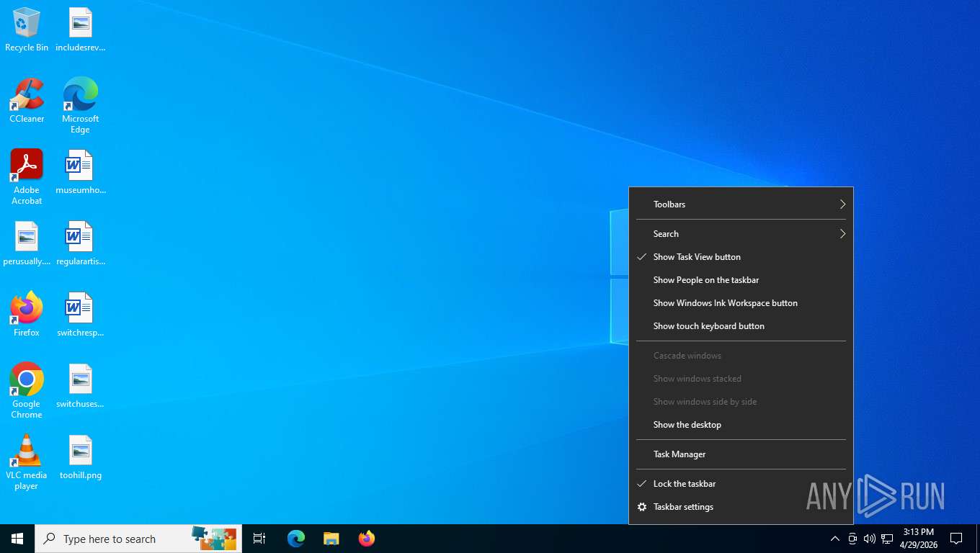Expand the Search submenu
The image size is (980, 553).
point(741,234)
